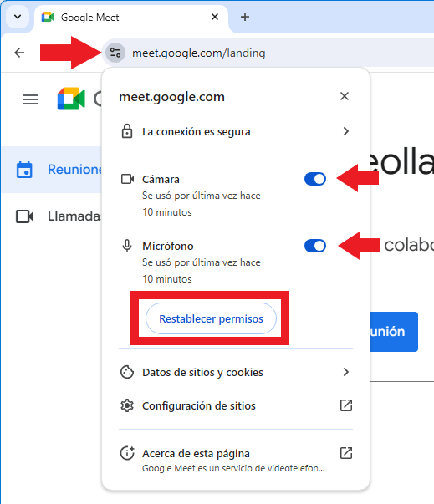The height and width of the screenshot is (504, 434).
Task: Open Acerca de esta página external link icon
Action: (346, 453)
